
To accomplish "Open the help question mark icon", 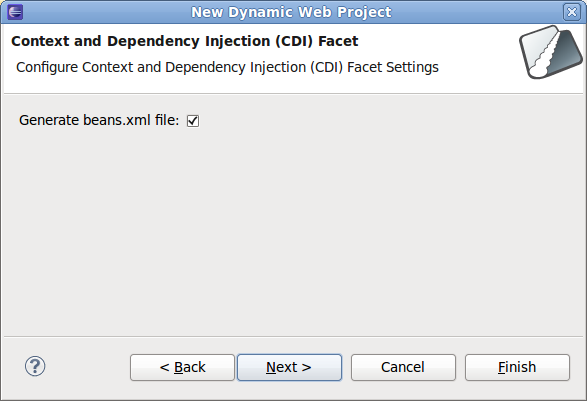I will click(x=35, y=366).
